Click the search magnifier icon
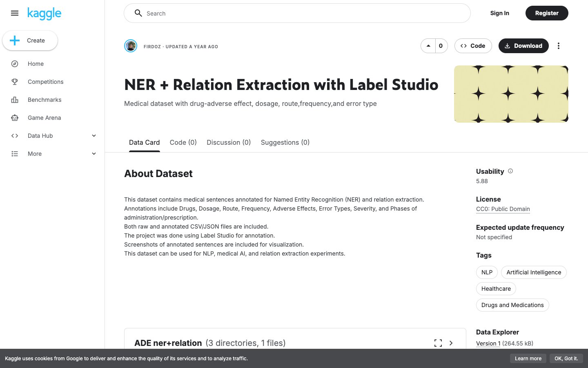588x368 pixels. coord(138,13)
